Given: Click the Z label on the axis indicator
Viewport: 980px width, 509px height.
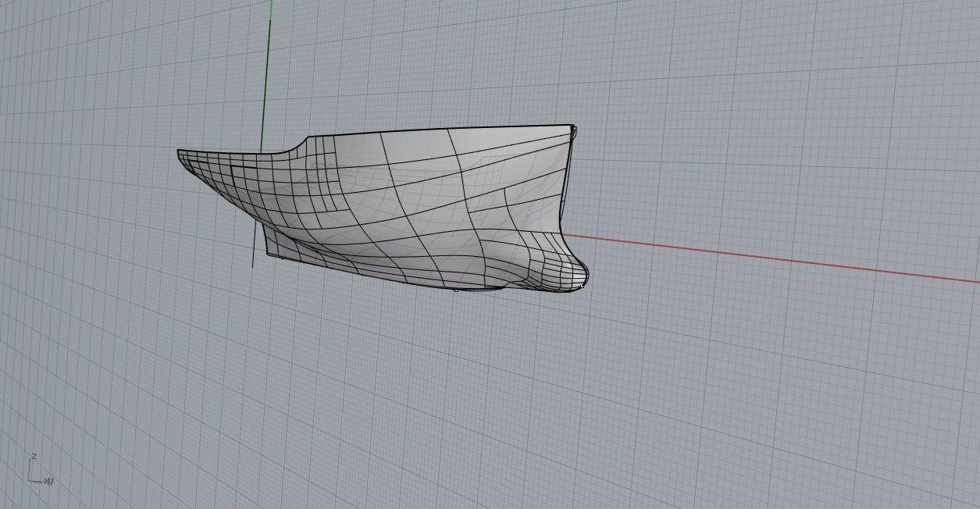Looking at the screenshot, I should coord(34,456).
